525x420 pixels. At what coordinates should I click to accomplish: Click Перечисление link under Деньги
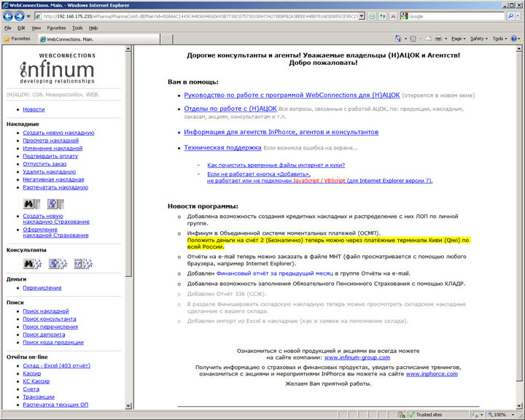click(42, 288)
